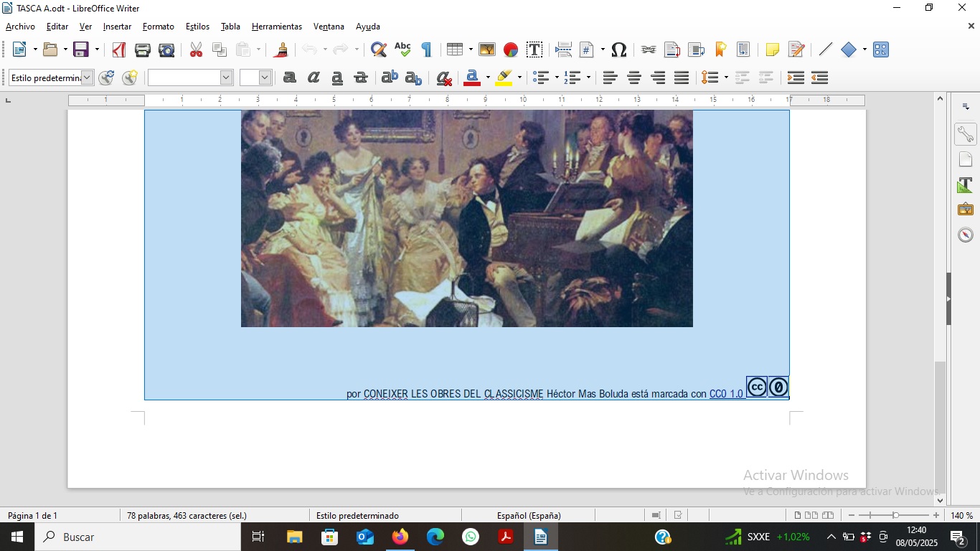Expand the New document dropdown arrow
This screenshot has height=551, width=980.
tap(34, 50)
